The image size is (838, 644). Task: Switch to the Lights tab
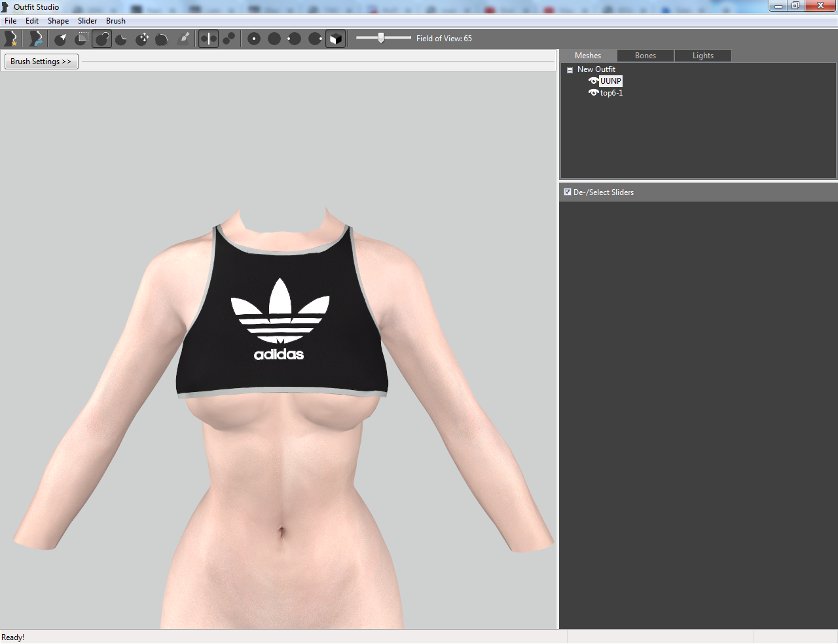(703, 56)
